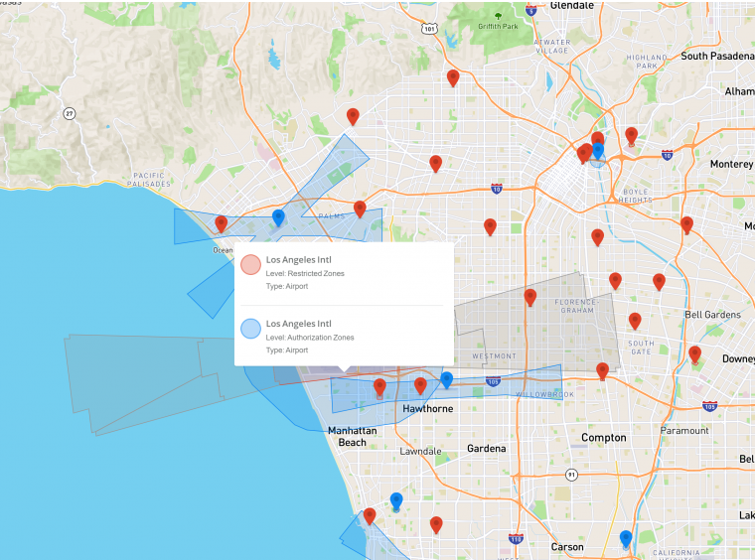Click the Route 91 highway shield
Image resolution: width=755 pixels, height=560 pixels.
[571, 475]
